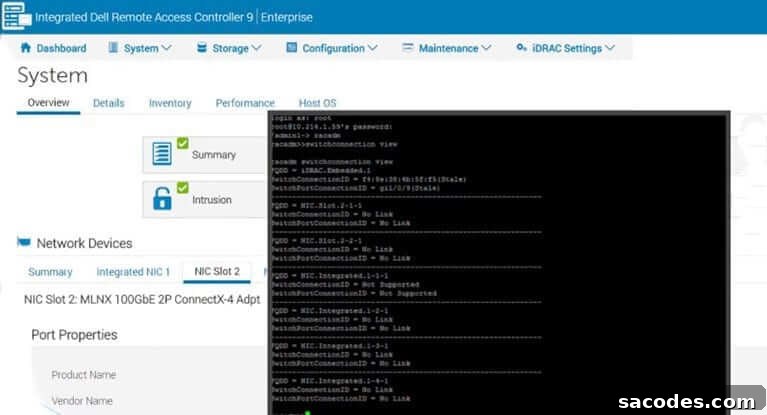
Task: Open the Summary health tile
Action: pyautogui.click(x=205, y=155)
